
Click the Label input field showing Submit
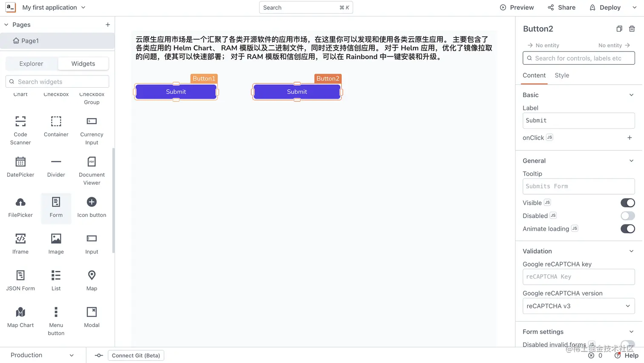578,121
